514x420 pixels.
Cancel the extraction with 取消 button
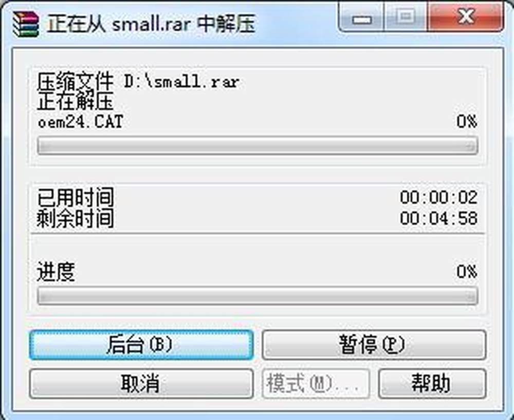[x=141, y=384]
